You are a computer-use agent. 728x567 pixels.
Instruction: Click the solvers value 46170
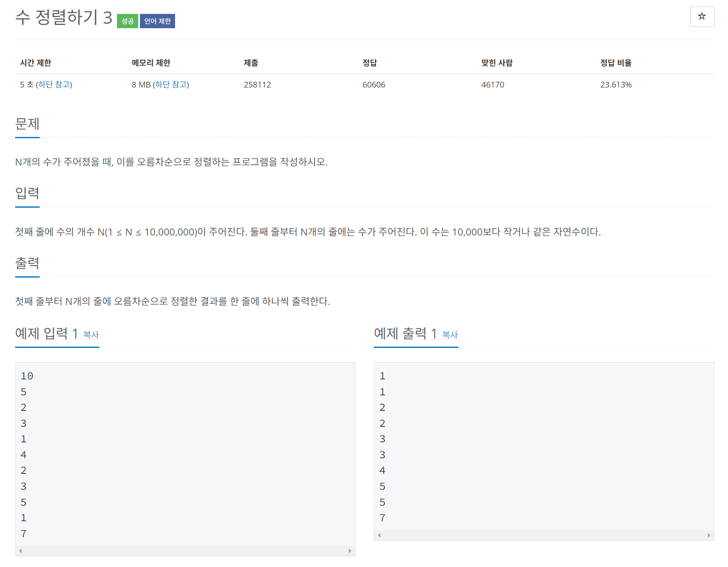(493, 85)
